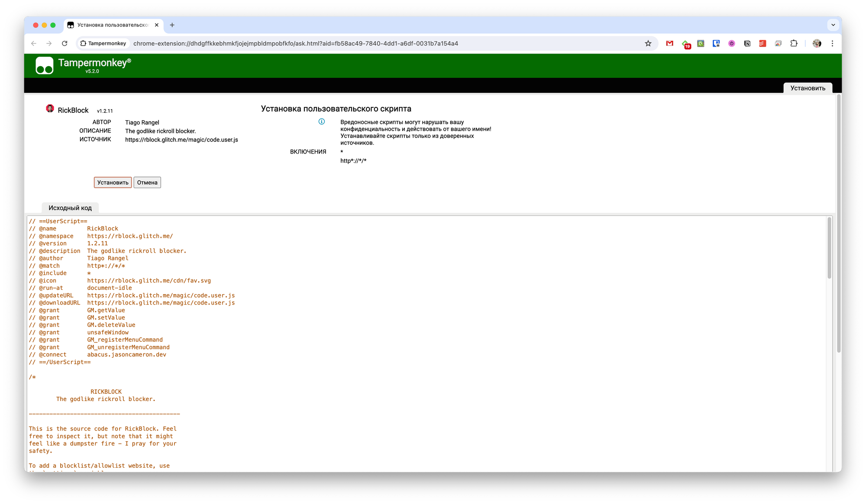Open the Notion extension icon

coord(747,43)
